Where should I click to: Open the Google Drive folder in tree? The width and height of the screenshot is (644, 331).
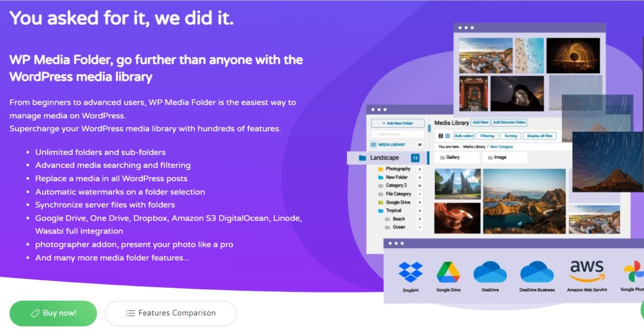398,202
